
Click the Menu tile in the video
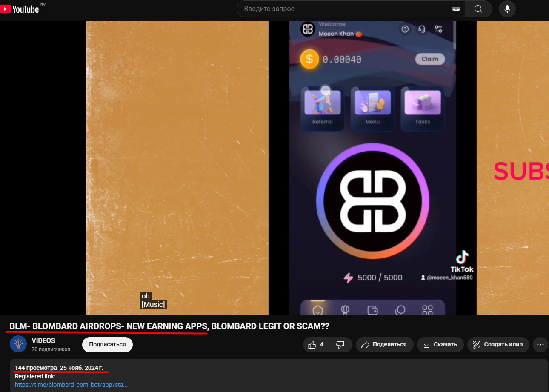point(372,109)
